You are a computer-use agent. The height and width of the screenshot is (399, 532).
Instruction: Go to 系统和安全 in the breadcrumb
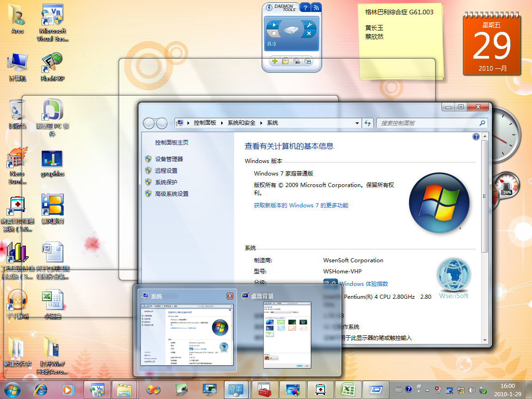[x=241, y=123]
